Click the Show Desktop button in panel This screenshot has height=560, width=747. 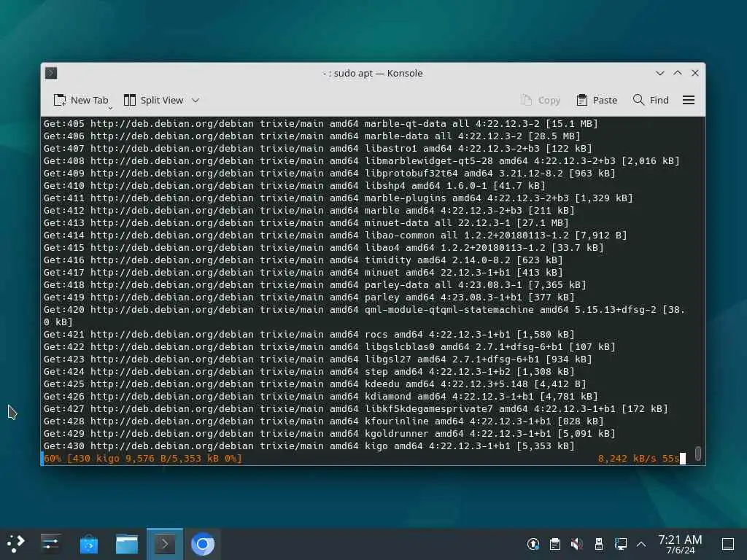[x=728, y=544]
